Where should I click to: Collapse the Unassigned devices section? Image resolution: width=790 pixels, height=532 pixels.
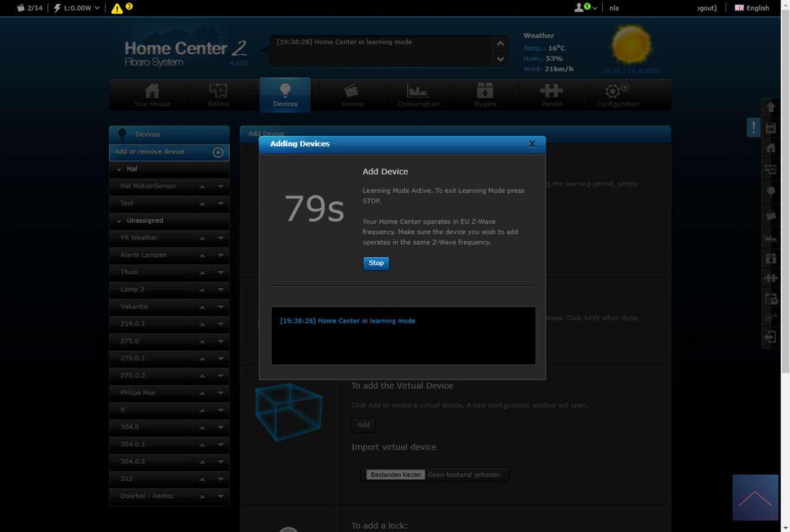point(119,221)
